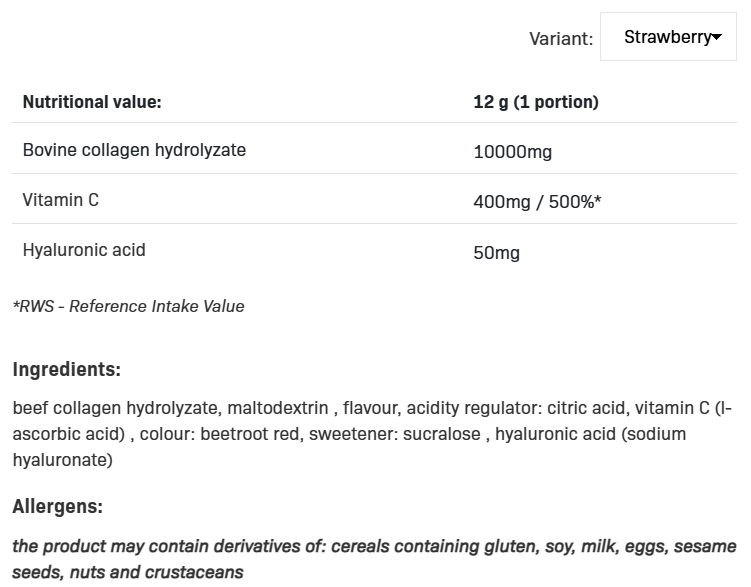This screenshot has height=587, width=751.
Task: Select the Hyaluronic acid row label
Action: (84, 250)
